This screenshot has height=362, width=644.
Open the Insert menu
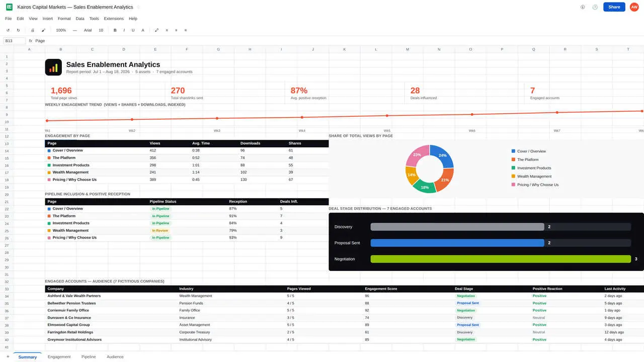[x=48, y=19]
